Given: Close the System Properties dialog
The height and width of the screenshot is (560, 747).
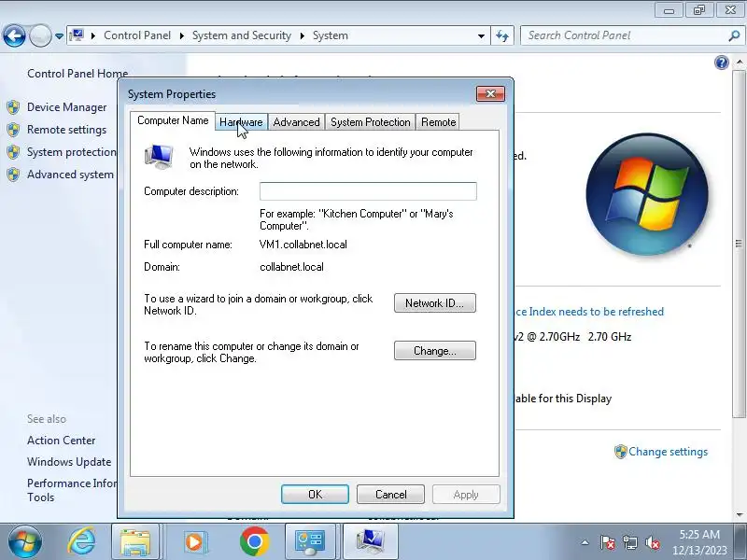Looking at the screenshot, I should coord(491,94).
